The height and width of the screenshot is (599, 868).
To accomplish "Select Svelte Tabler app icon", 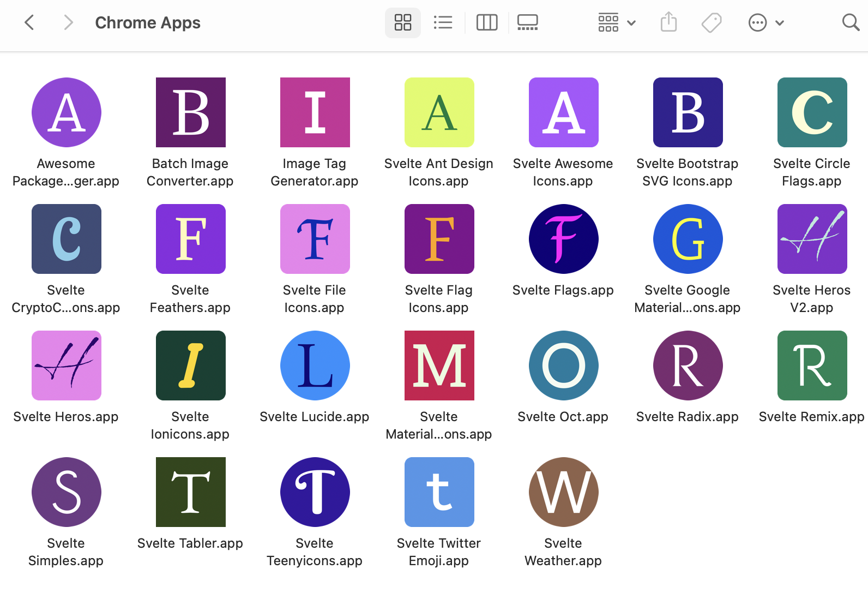I will coord(191,492).
